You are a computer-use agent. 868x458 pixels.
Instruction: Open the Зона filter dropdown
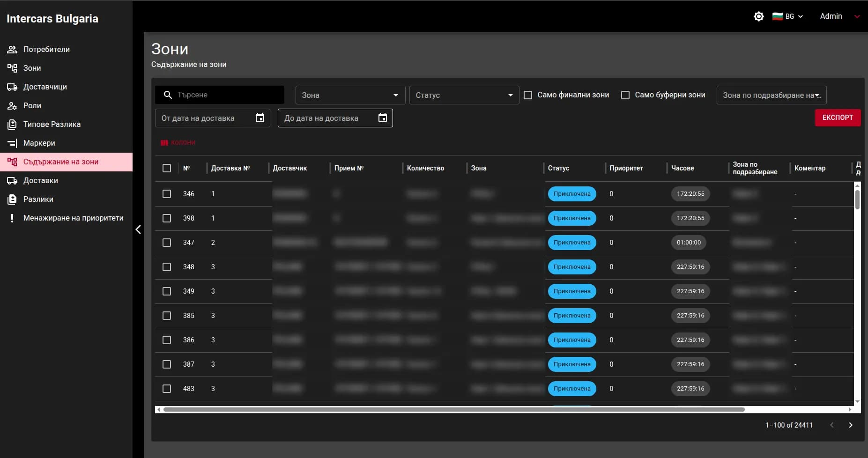pos(350,95)
